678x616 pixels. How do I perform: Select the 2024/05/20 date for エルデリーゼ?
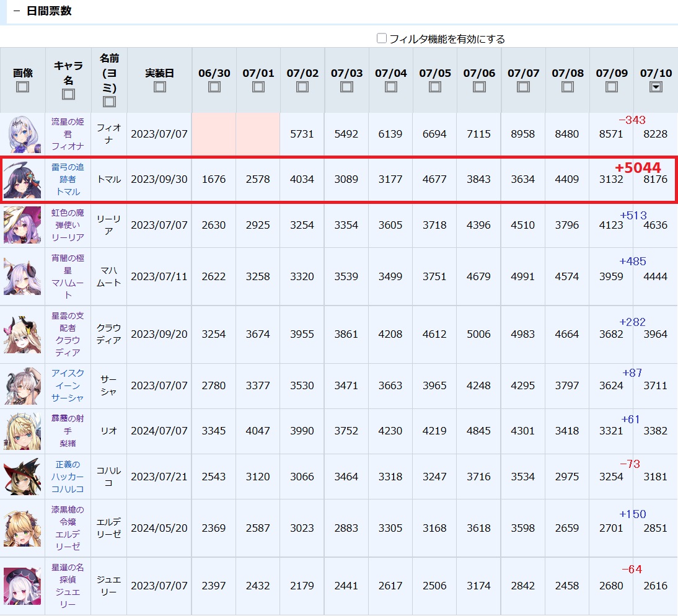point(159,528)
